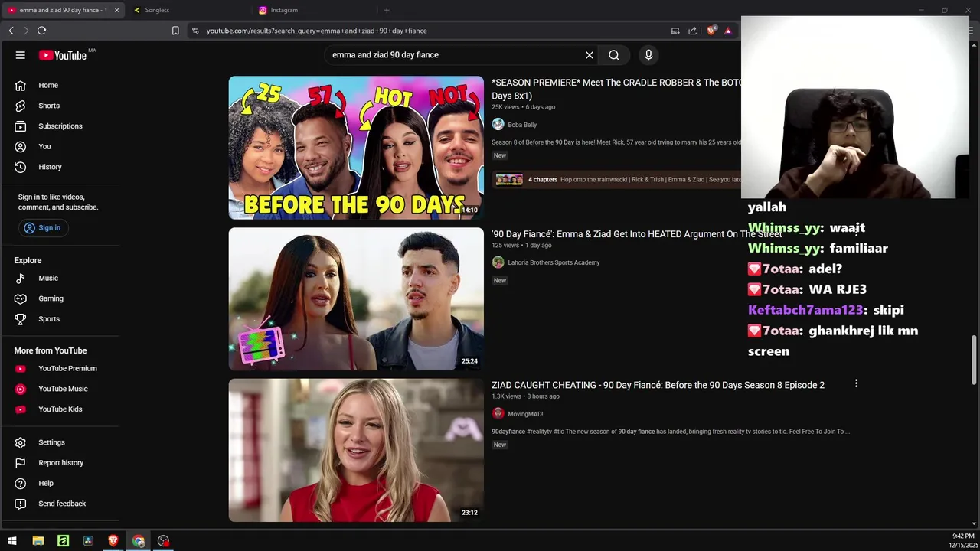Screen dimensions: 980x551
Task: Open a new browser tab
Action: click(387, 10)
